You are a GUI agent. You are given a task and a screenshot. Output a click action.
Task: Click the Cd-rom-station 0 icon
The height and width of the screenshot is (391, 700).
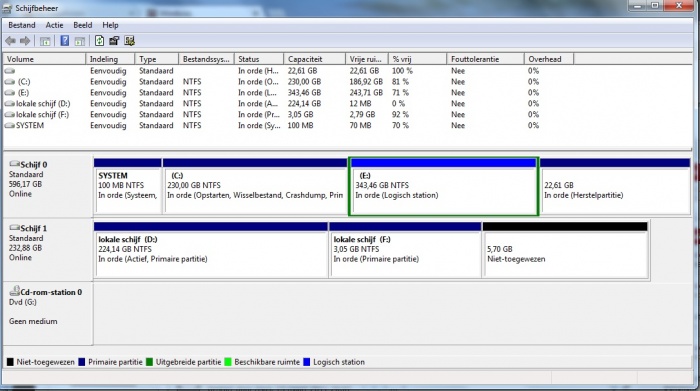click(x=14, y=291)
